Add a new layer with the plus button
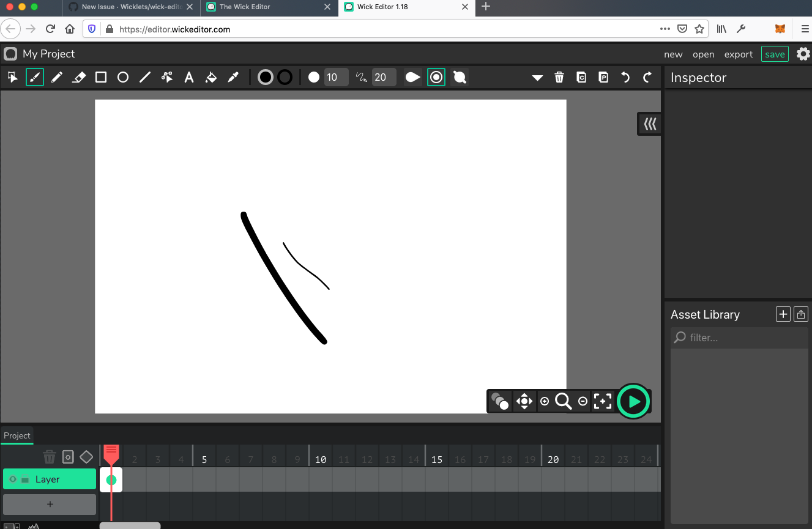 click(x=49, y=504)
